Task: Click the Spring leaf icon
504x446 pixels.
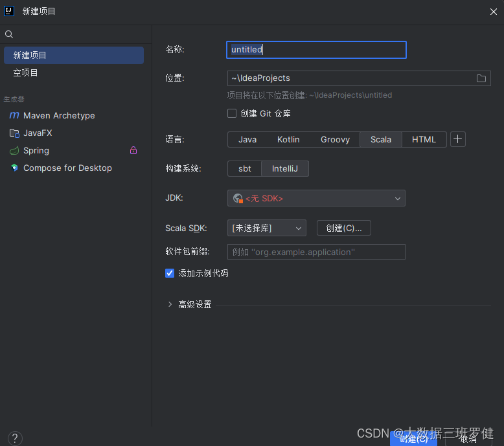Action: 14,151
